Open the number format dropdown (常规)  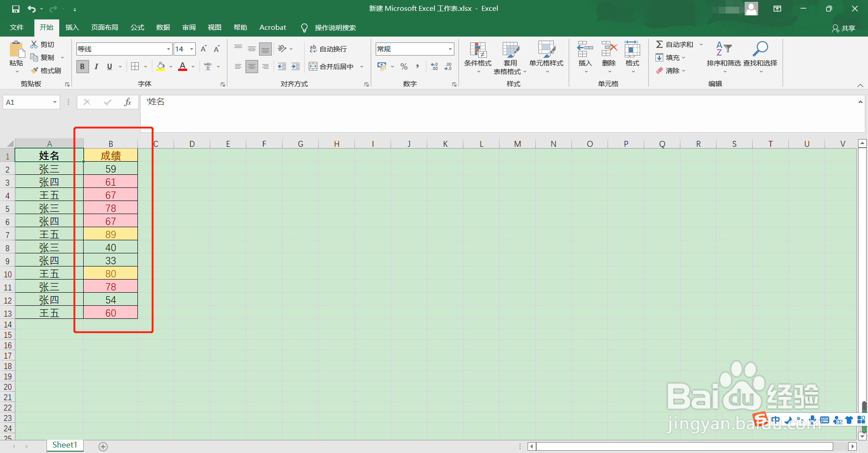pyautogui.click(x=450, y=49)
